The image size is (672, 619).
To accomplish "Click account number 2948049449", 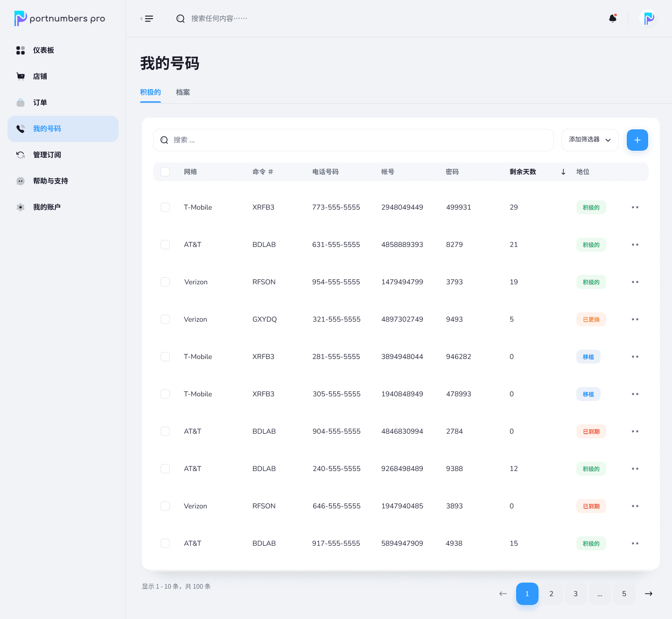I will 402,207.
